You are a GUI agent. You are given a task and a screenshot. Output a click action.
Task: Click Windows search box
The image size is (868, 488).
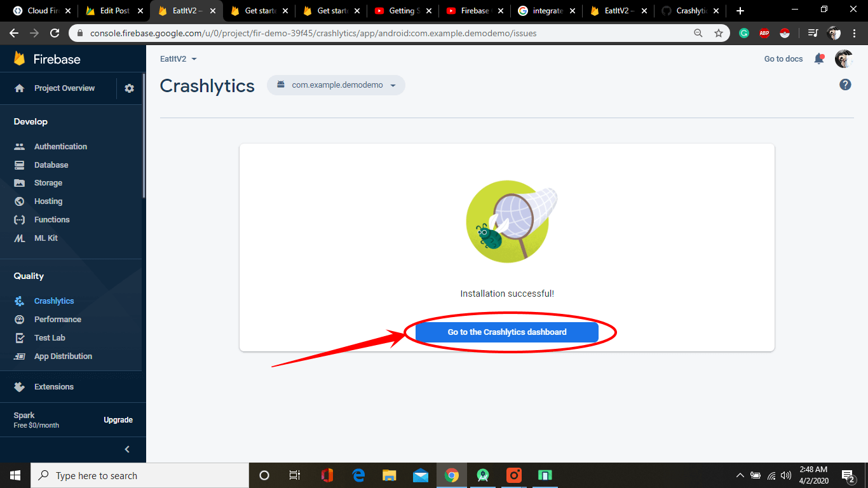(x=140, y=475)
